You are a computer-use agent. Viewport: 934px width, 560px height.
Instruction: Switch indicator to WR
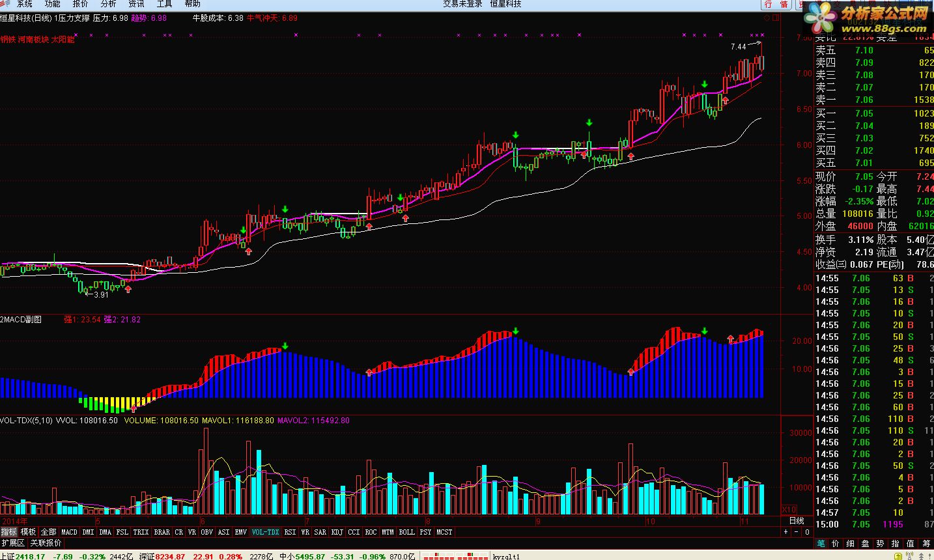(305, 532)
